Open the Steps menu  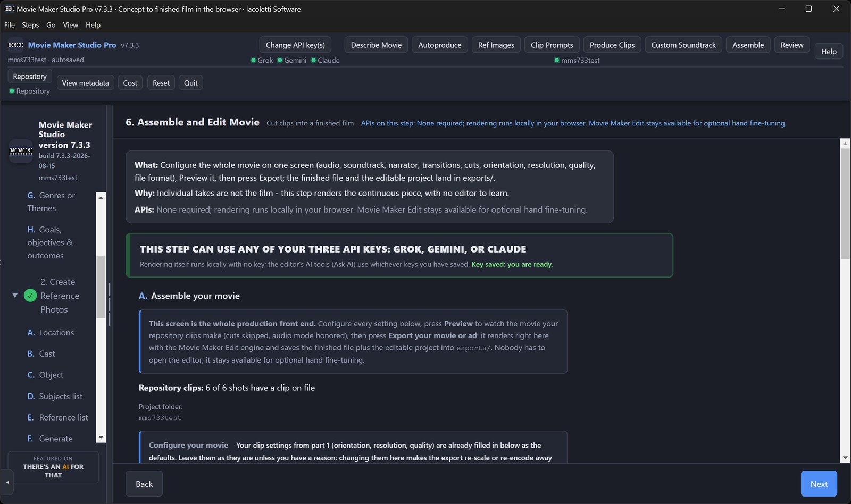[x=30, y=25]
